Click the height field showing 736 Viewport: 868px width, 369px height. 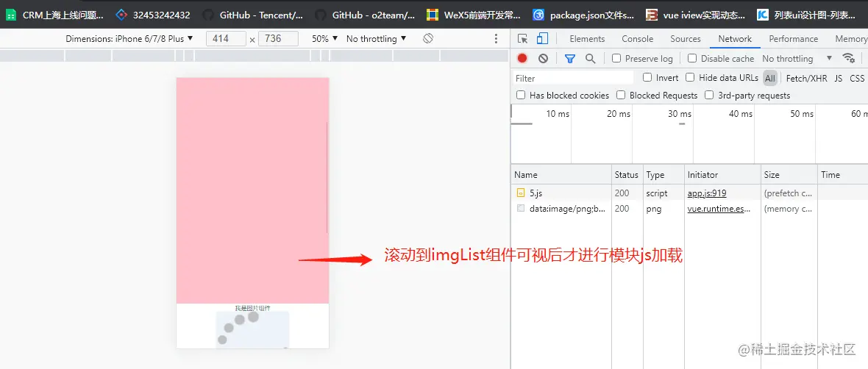click(x=279, y=39)
